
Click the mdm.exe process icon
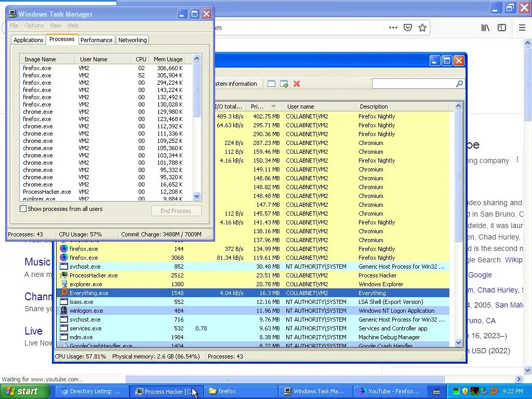tap(64, 337)
